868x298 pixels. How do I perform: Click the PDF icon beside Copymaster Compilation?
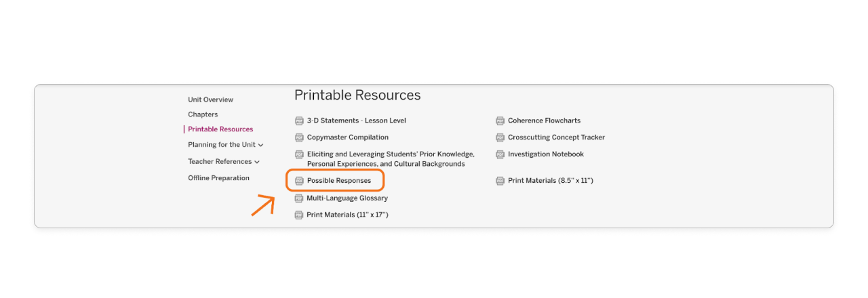point(299,137)
